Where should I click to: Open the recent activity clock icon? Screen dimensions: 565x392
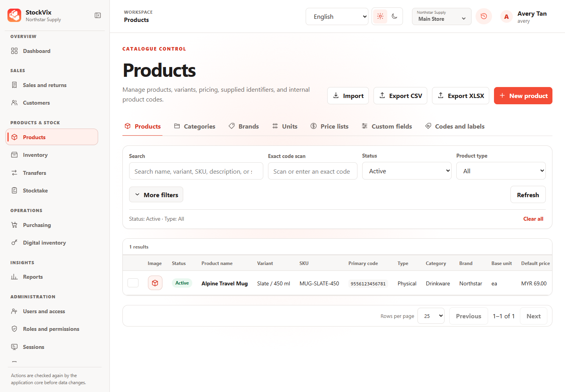[484, 16]
